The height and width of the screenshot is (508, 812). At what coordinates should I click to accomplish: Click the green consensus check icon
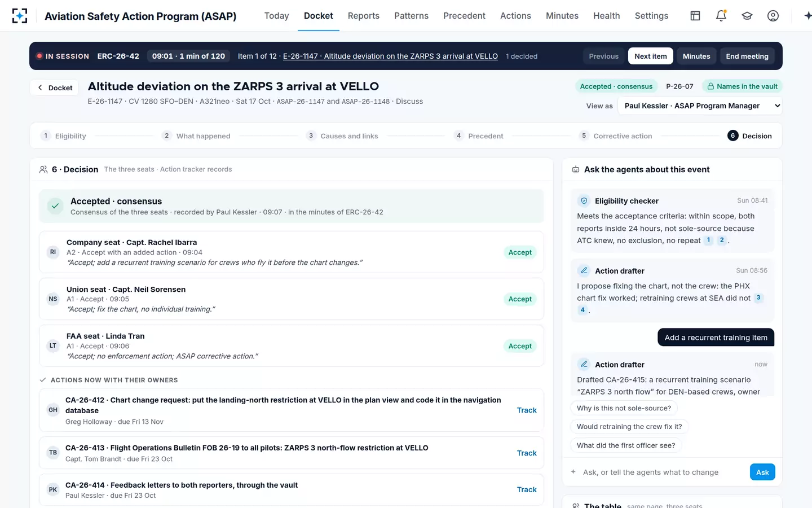tap(55, 206)
